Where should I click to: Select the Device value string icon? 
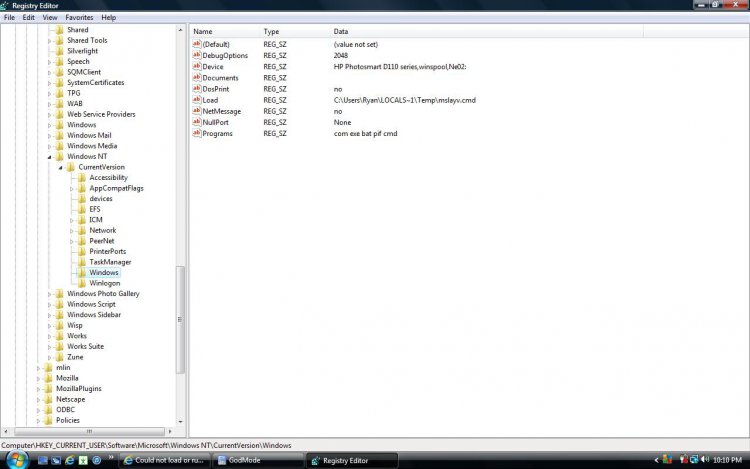[197, 66]
